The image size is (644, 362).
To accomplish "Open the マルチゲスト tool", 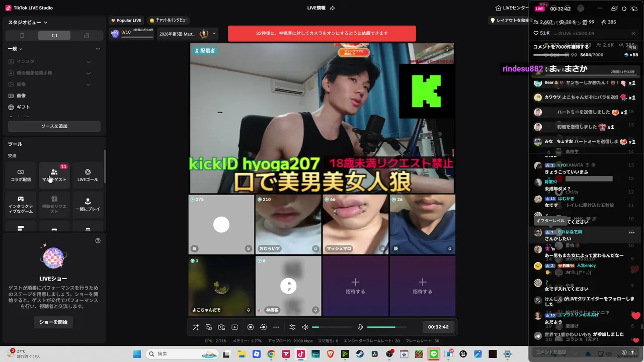I will (54, 175).
